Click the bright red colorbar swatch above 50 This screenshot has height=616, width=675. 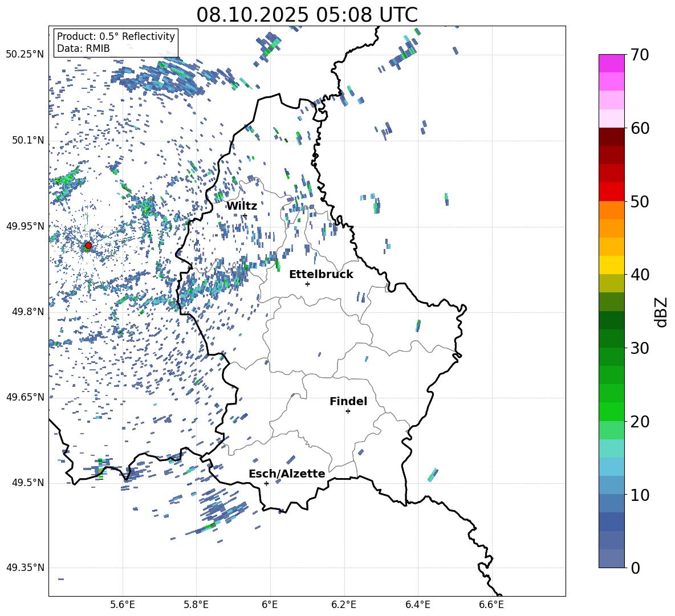coord(611,192)
